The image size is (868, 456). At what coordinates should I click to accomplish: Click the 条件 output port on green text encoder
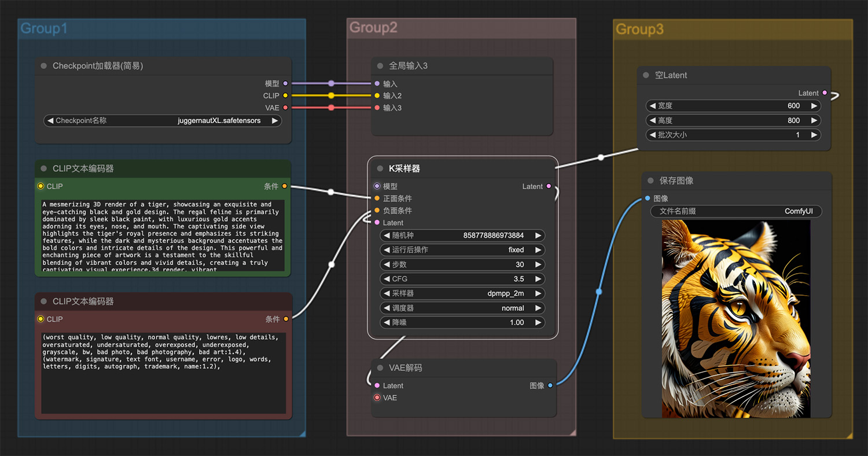(285, 186)
